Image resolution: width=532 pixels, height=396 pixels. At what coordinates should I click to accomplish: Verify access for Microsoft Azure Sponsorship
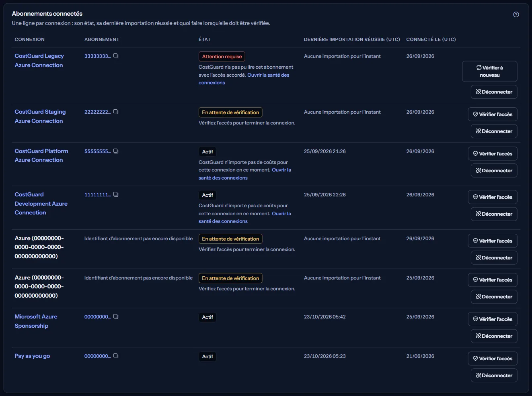pyautogui.click(x=493, y=319)
